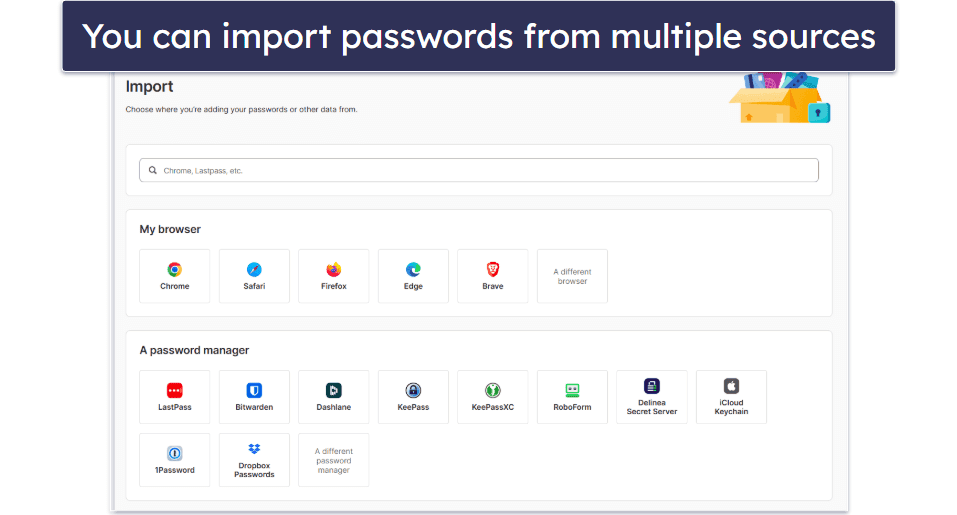The image size is (957, 515).
Task: Choose iCloud Keychain import option
Action: click(x=731, y=397)
